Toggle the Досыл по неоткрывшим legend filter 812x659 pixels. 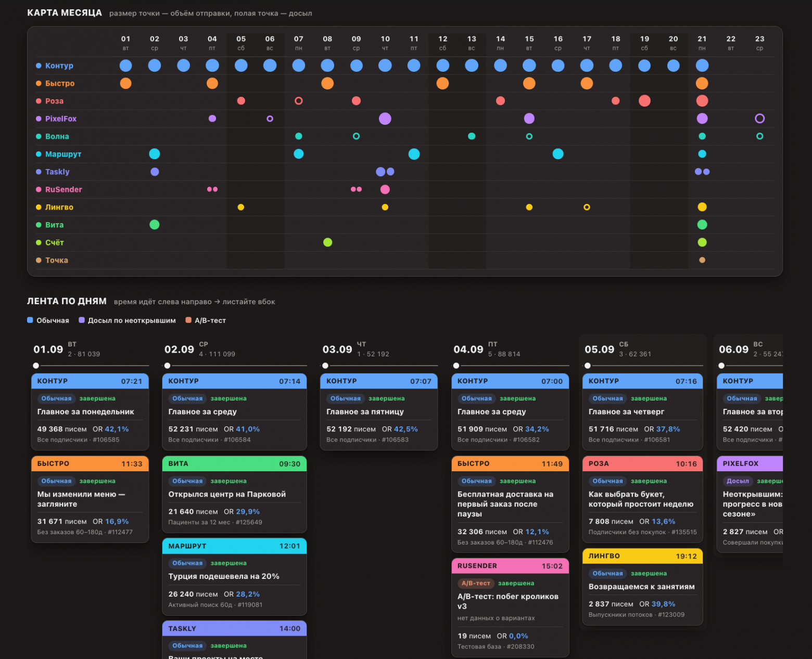click(127, 320)
